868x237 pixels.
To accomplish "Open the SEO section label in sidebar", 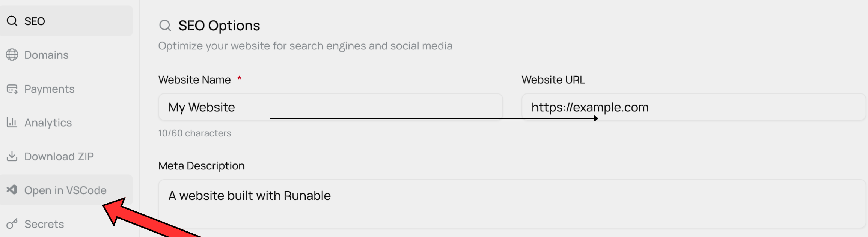I will 35,21.
